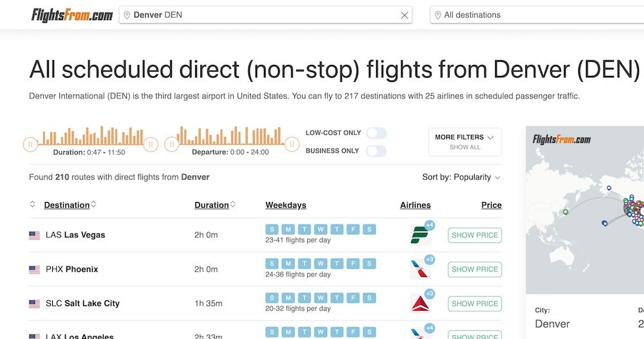Expand the More Filters panel
The height and width of the screenshot is (339, 644).
464,142
